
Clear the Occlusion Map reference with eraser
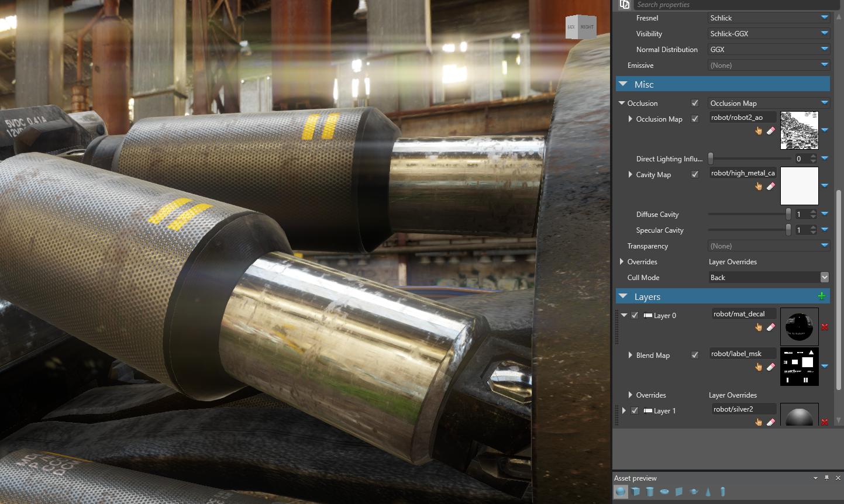coord(770,131)
